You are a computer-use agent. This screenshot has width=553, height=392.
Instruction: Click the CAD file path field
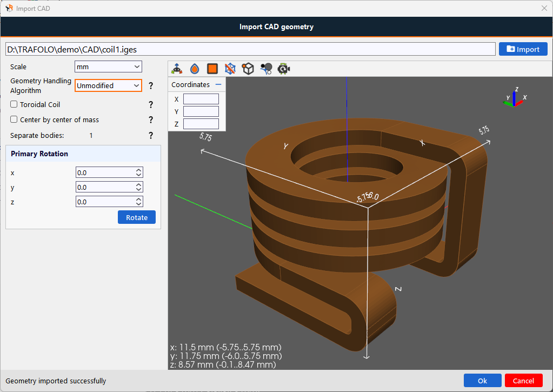click(x=250, y=49)
